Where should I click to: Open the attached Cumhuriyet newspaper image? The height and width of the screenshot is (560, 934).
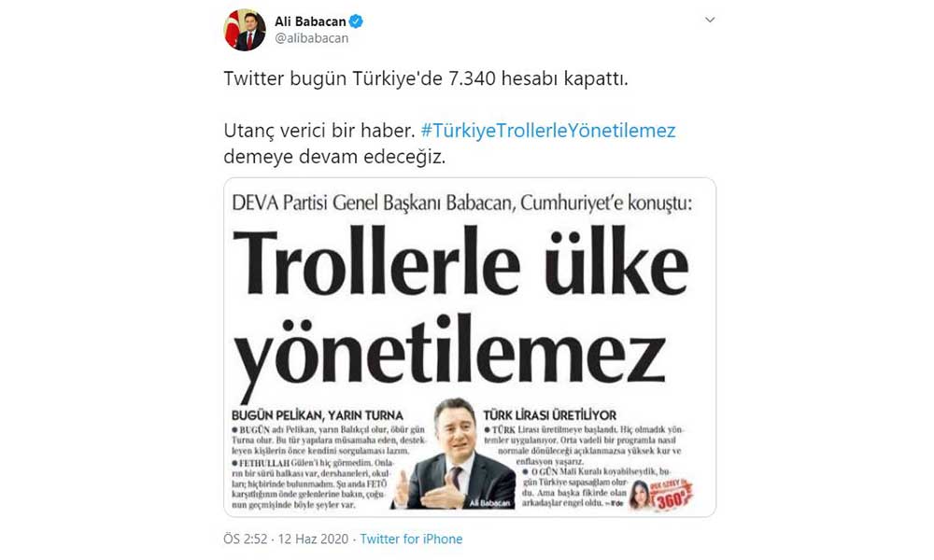[470, 347]
